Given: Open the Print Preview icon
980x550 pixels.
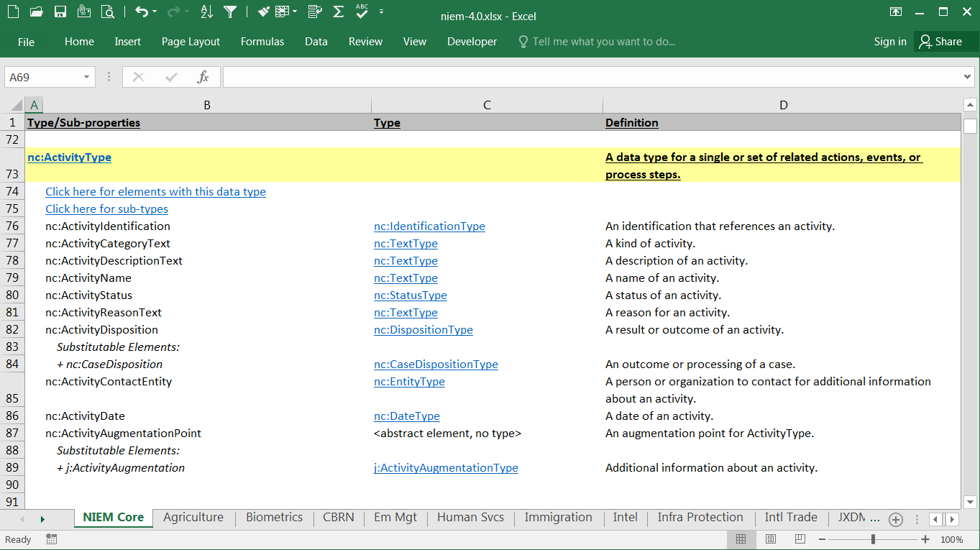Looking at the screenshot, I should [108, 12].
